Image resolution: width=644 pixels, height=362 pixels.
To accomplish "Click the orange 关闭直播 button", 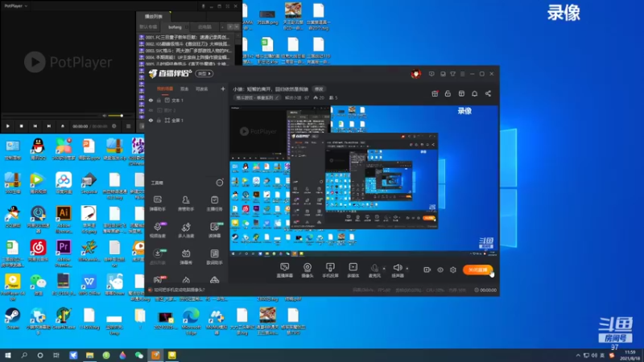I will (x=477, y=269).
